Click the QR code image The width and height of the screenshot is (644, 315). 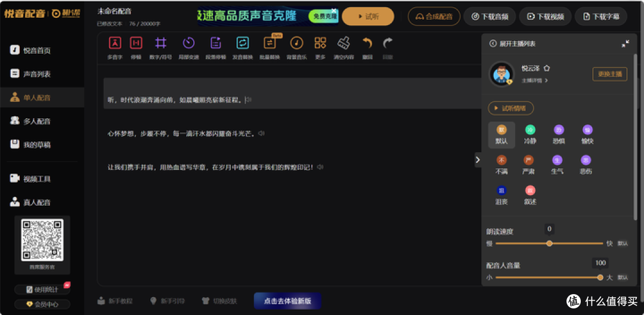[x=42, y=240]
